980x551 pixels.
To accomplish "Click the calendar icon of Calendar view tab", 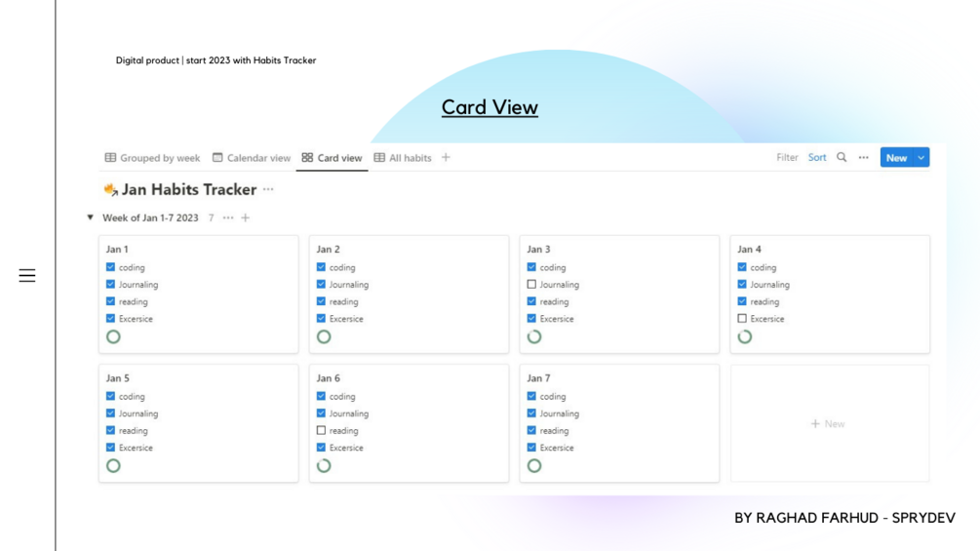I will tap(217, 157).
